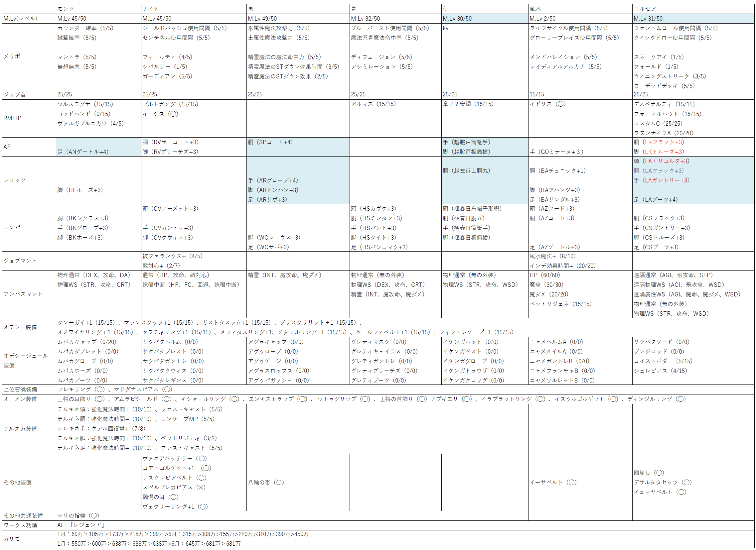Click the red 胴（LKフラック+3） entry
Viewport: 756px width, 550px height.
[659, 142]
